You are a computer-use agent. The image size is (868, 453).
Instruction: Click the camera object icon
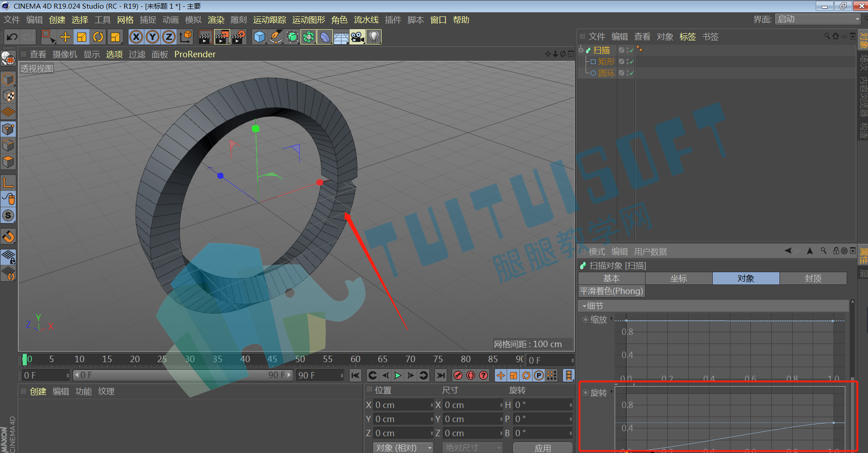(x=357, y=37)
